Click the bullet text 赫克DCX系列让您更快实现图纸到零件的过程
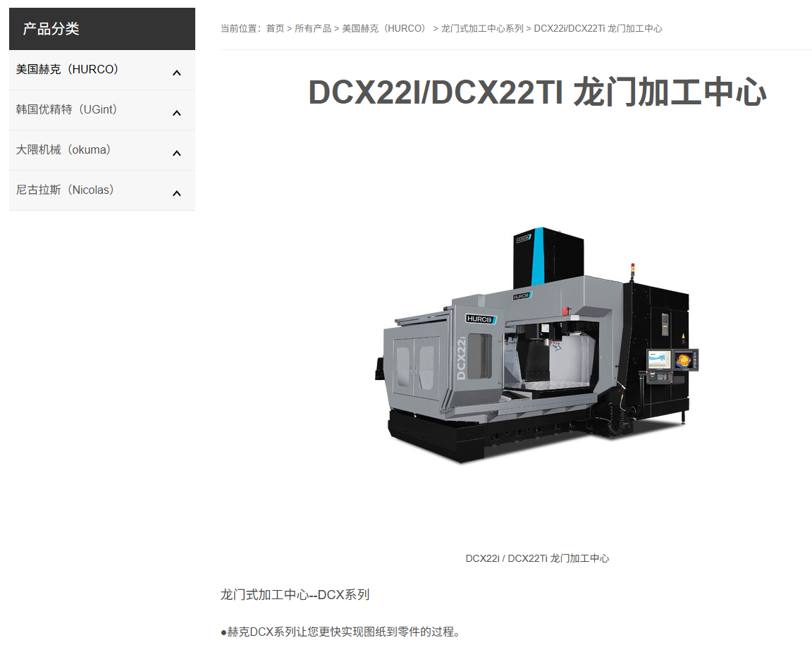 coord(340,632)
